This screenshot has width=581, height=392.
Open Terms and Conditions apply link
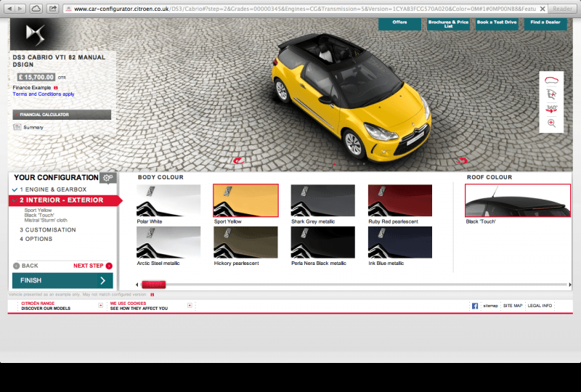[44, 94]
